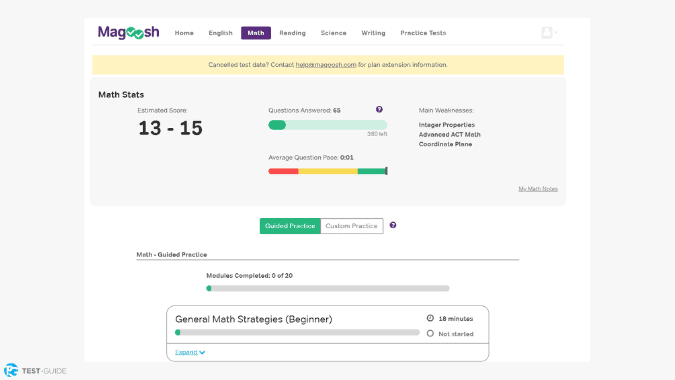Click the Magoosh logo

coord(128,33)
